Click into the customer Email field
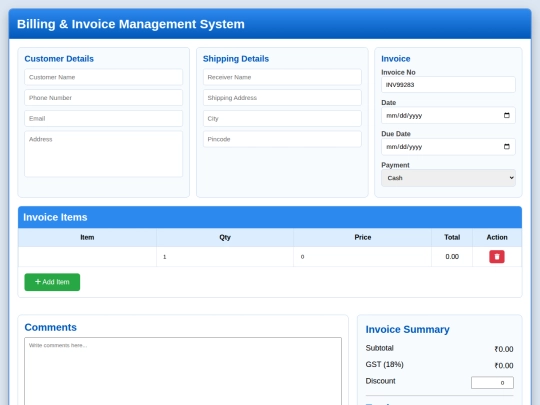Viewport: 540px width, 405px height. 103,118
